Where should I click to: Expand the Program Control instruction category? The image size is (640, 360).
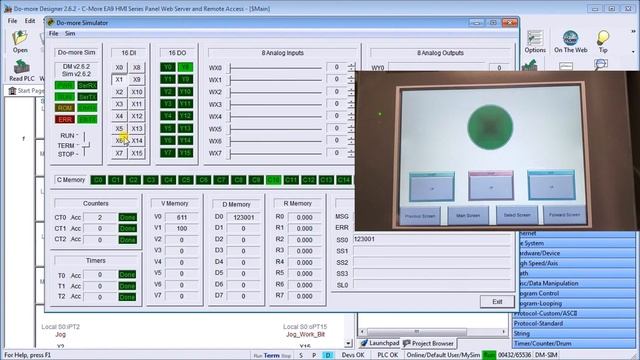point(575,293)
